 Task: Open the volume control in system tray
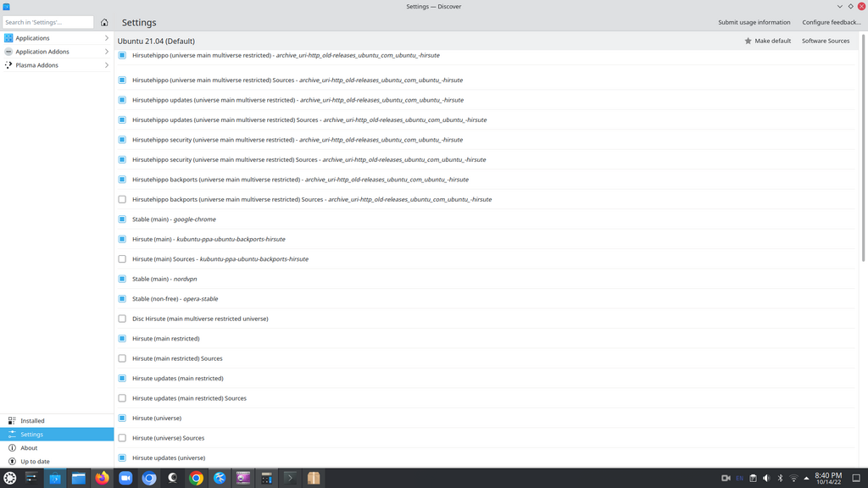click(766, 478)
